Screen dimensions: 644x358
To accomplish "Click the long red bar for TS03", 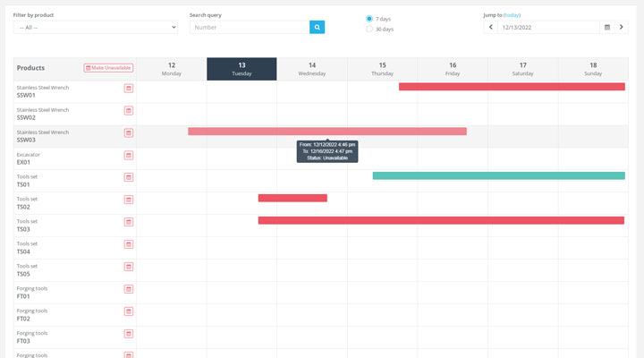I will [x=441, y=221].
